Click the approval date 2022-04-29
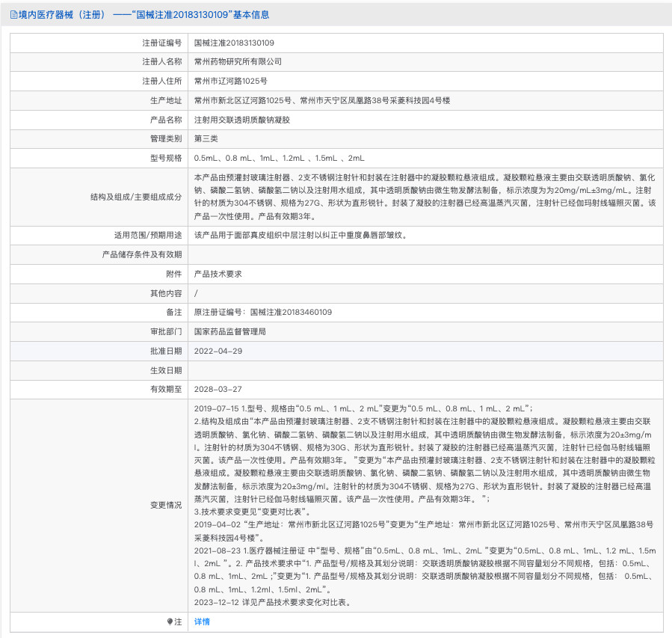 [218, 351]
